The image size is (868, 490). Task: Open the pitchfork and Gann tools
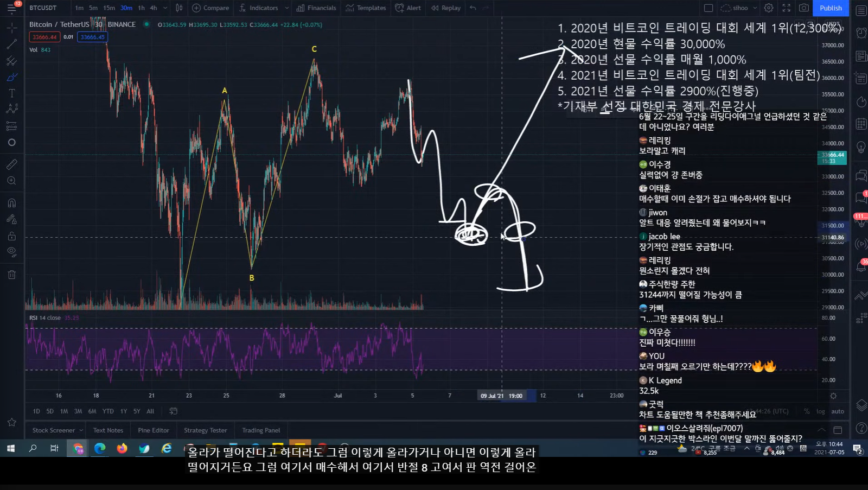click(11, 61)
